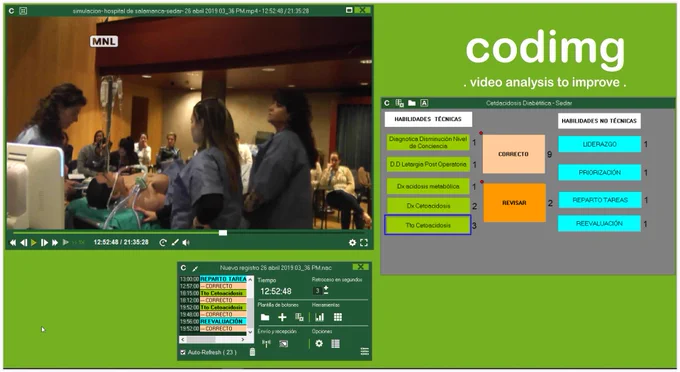Tag Dx acidosis metabólica event
This screenshot has width=680, height=372.
coord(428,186)
